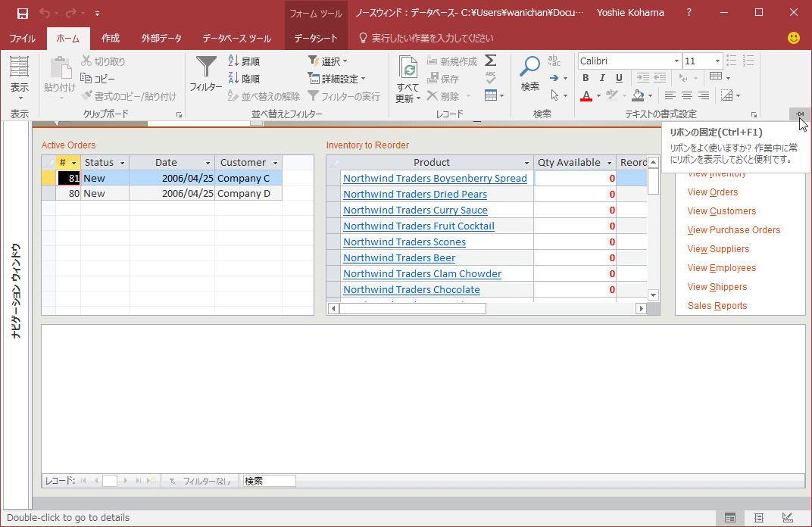Click the Go To arrow icon

(554, 78)
